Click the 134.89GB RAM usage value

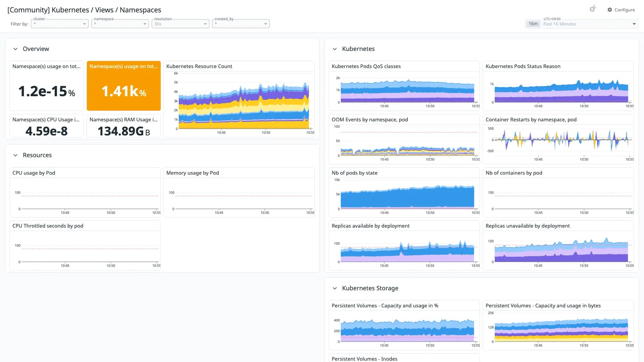[x=124, y=131]
